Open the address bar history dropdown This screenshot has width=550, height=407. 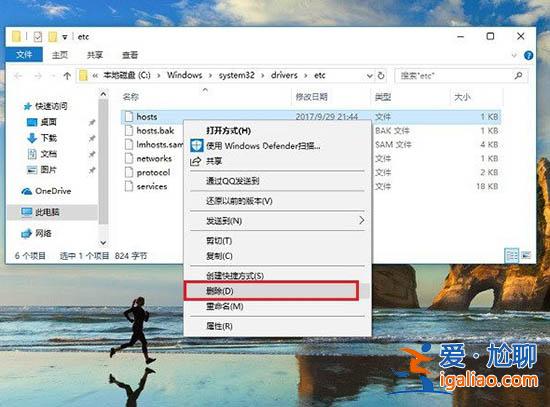[x=369, y=75]
